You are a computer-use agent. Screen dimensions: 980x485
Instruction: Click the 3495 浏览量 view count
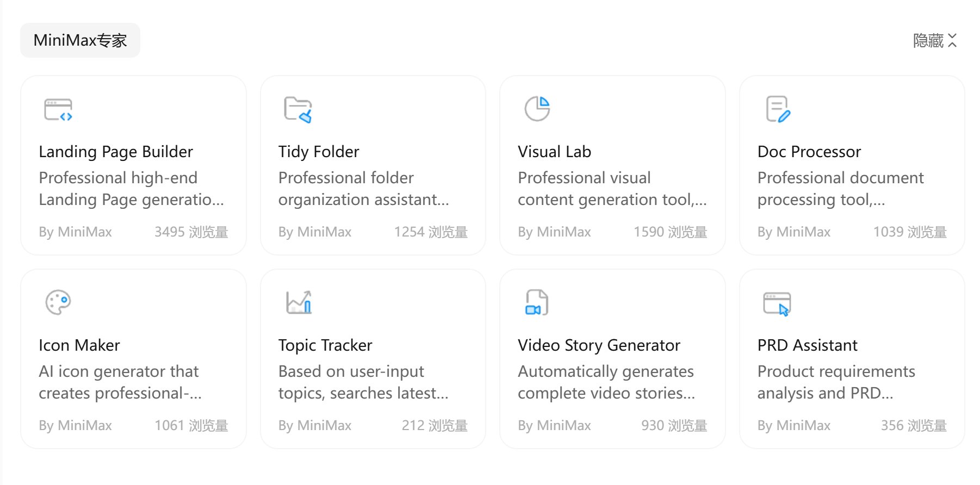(x=191, y=232)
